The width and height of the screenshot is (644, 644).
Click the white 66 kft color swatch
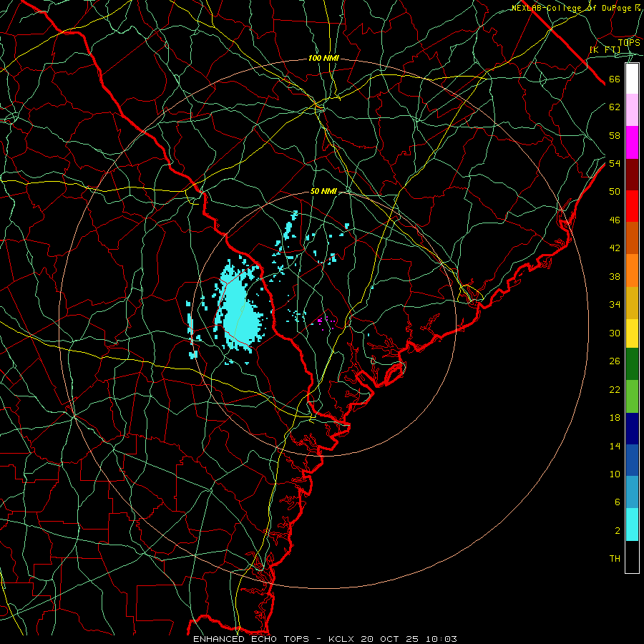[632, 79]
